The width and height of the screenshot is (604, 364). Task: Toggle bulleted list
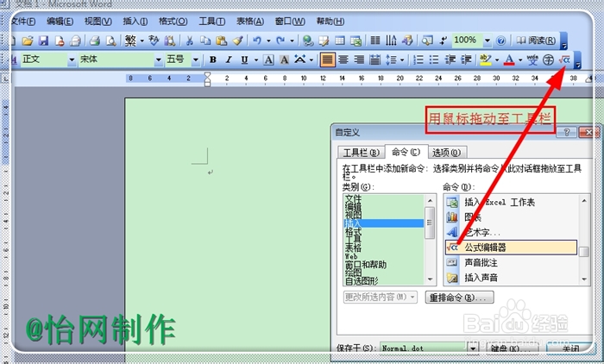[x=434, y=60]
